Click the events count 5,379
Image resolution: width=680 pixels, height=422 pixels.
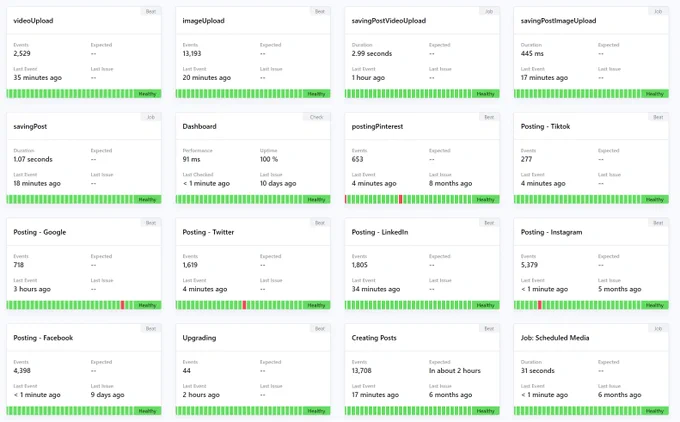tap(529, 265)
